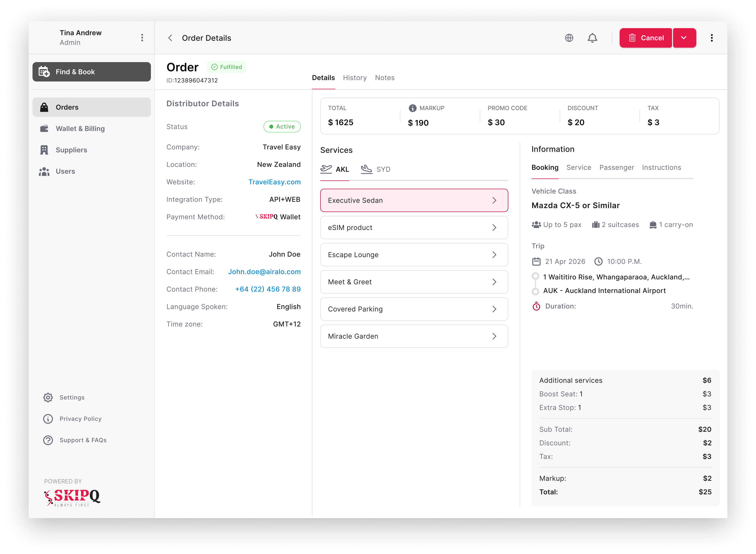Click the Wallet & Billing wallet icon

[44, 129]
